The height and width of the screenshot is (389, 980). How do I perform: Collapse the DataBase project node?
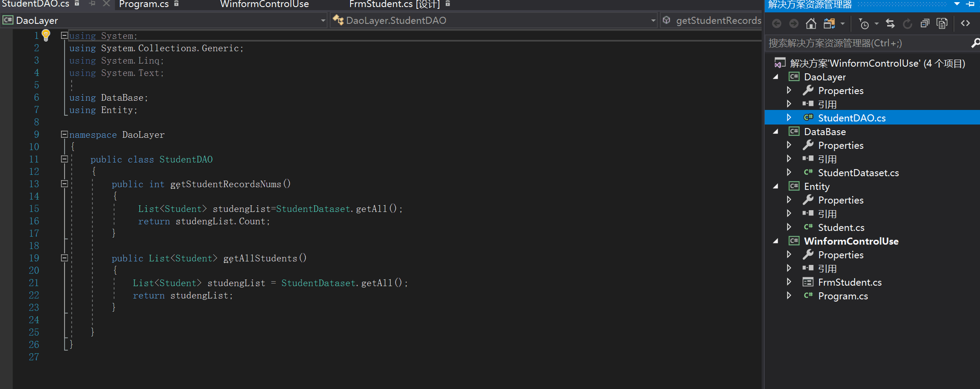click(x=776, y=132)
